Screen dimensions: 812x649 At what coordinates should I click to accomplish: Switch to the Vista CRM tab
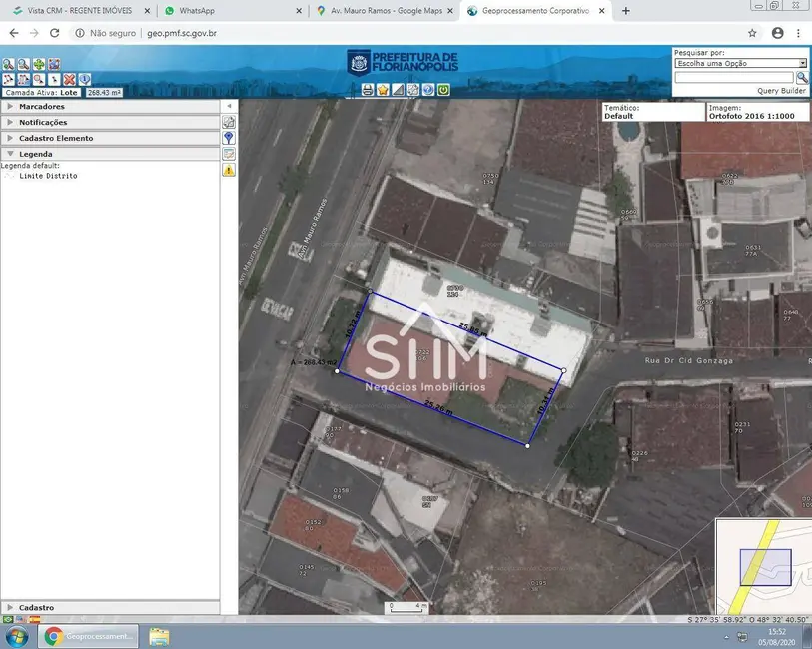tap(78, 10)
